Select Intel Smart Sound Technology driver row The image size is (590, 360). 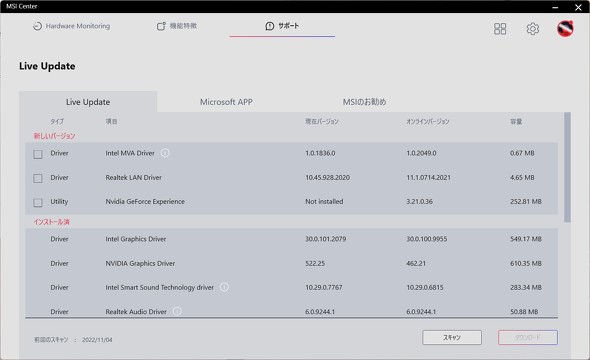click(x=292, y=287)
